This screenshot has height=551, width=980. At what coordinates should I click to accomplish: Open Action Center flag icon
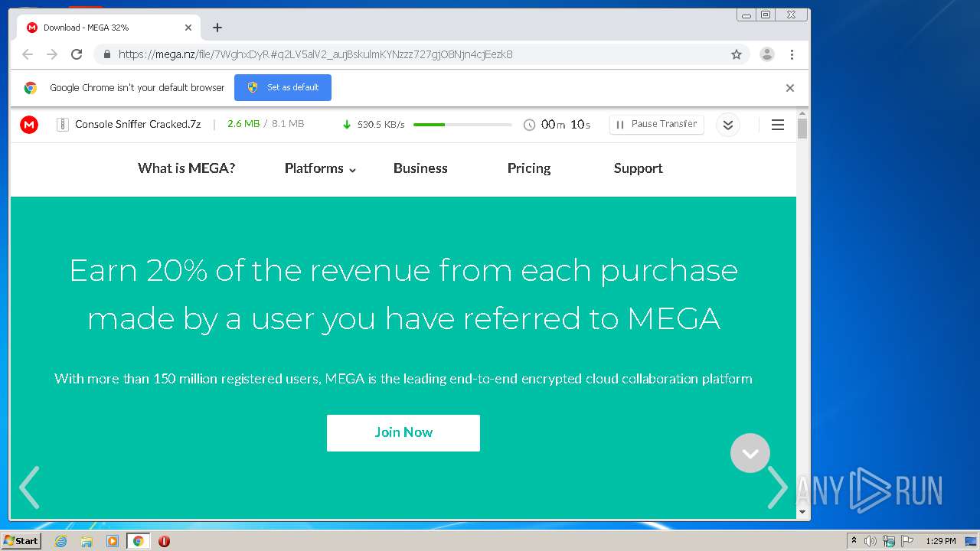pos(907,541)
